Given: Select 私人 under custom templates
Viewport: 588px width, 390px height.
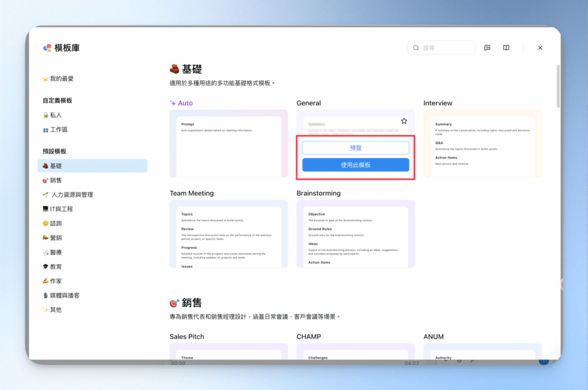Looking at the screenshot, I should (x=52, y=115).
